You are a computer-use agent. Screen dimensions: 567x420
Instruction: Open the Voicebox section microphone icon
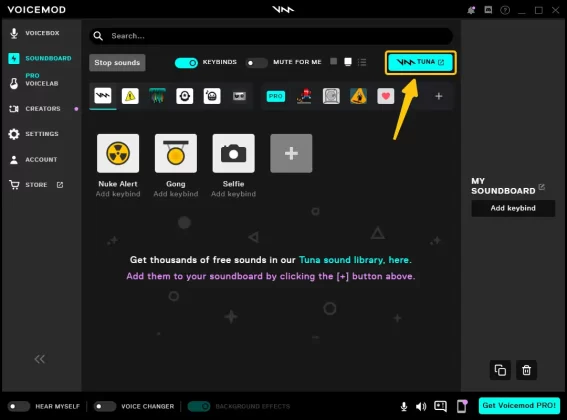pyautogui.click(x=14, y=33)
